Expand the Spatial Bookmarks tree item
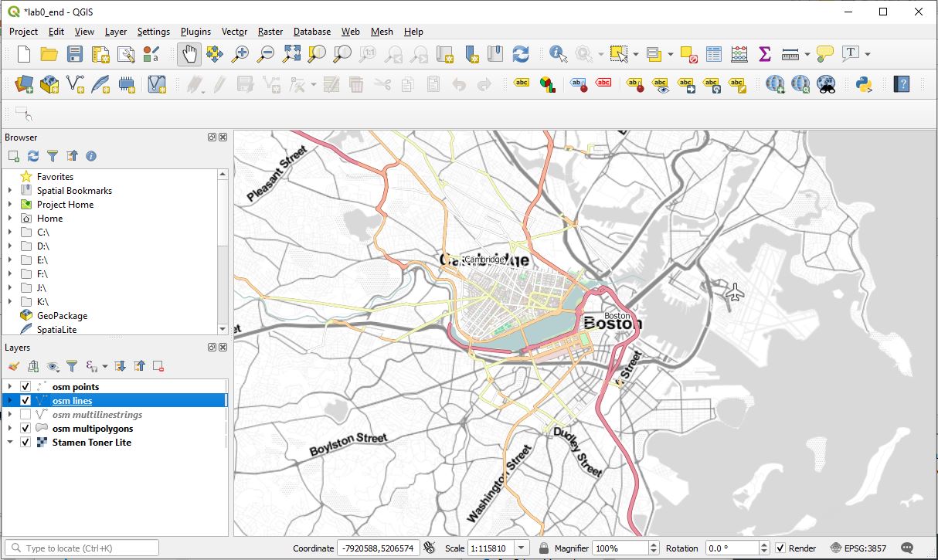 [9, 191]
